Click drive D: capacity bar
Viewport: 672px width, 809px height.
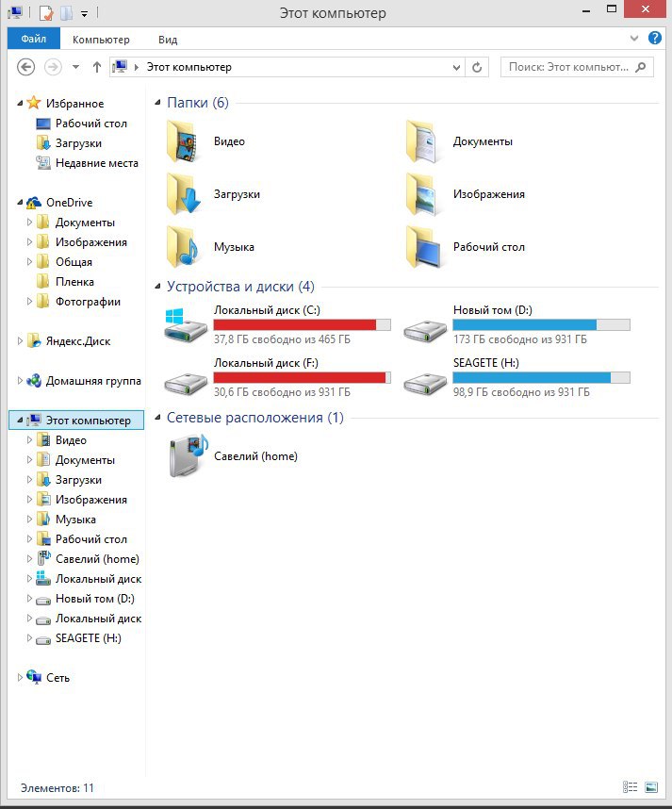(x=542, y=324)
